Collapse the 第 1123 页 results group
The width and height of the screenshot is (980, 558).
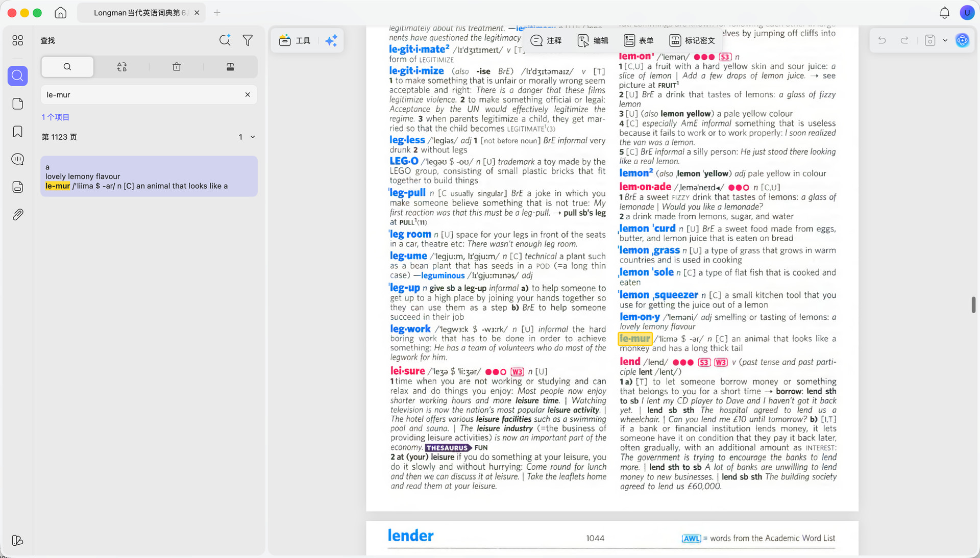click(253, 137)
